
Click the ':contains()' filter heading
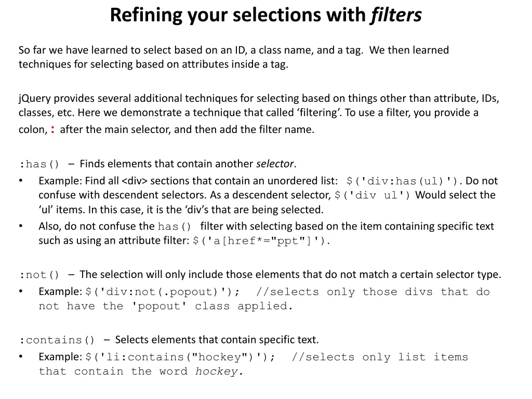(57, 340)
